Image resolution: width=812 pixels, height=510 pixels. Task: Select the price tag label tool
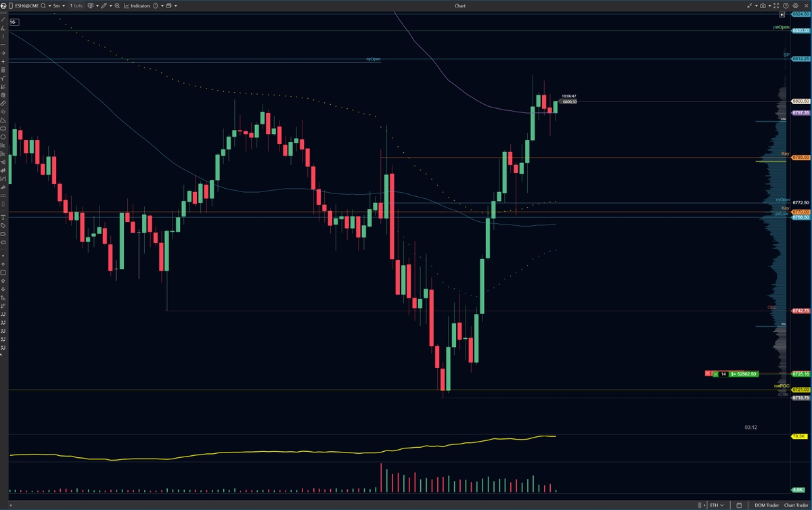3,225
